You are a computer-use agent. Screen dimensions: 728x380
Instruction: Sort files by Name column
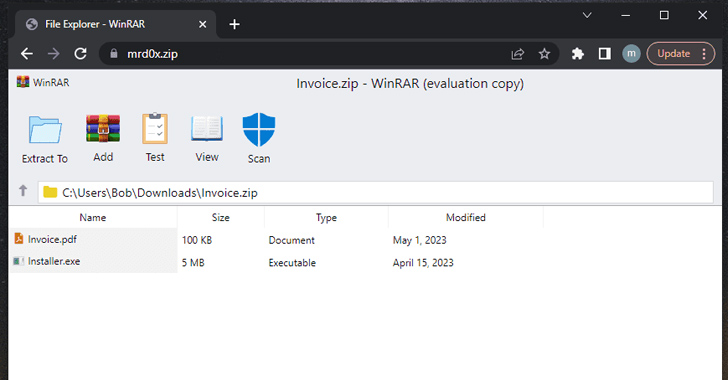[x=93, y=217]
